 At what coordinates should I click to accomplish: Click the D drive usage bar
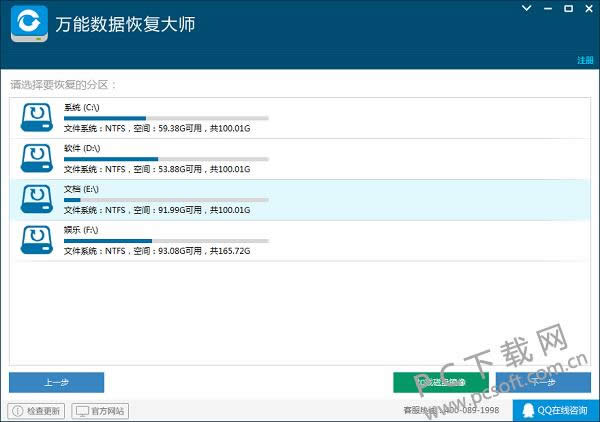click(x=166, y=159)
